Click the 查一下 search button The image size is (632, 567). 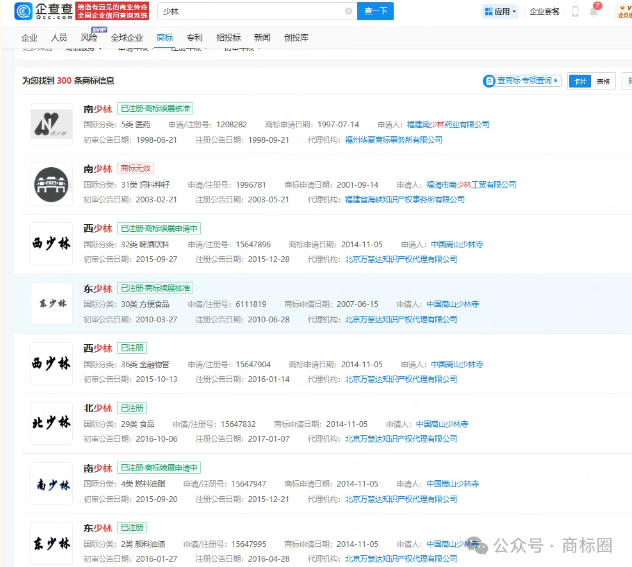point(375,11)
